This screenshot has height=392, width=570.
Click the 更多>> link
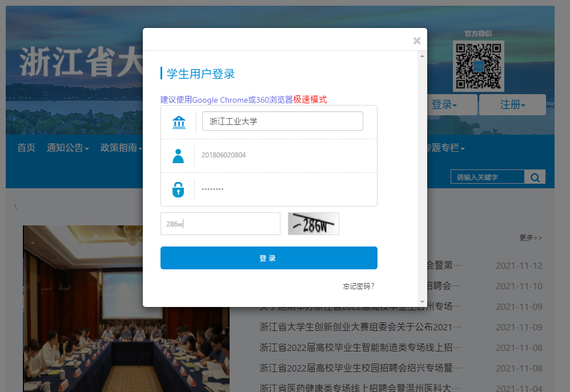530,237
